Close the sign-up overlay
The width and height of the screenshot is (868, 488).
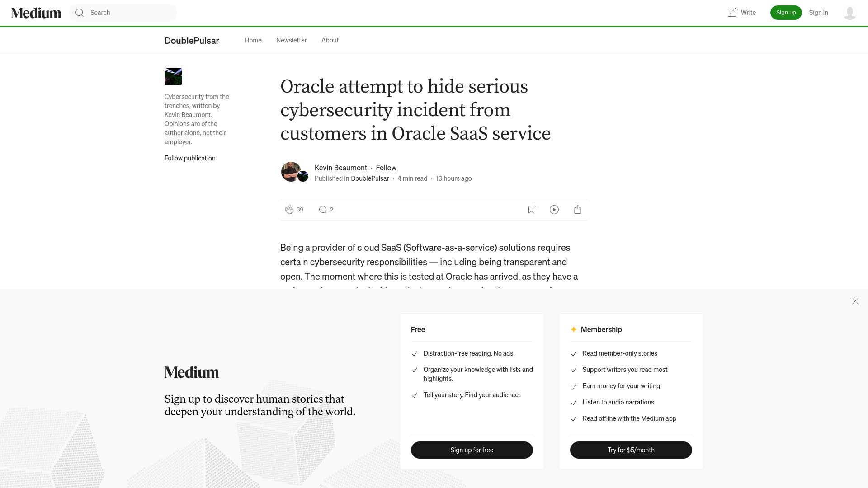[855, 301]
